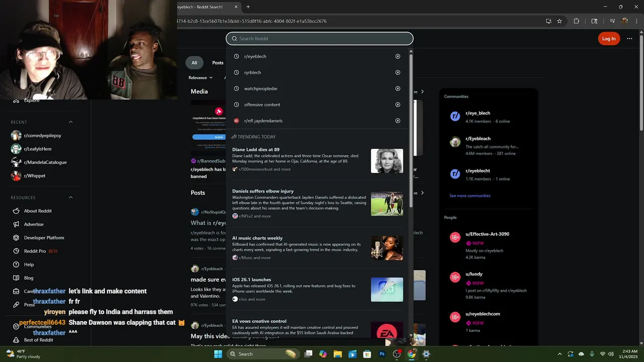The height and width of the screenshot is (362, 644).
Task: Open trending story EA vows creative control
Action: pyautogui.click(x=317, y=328)
